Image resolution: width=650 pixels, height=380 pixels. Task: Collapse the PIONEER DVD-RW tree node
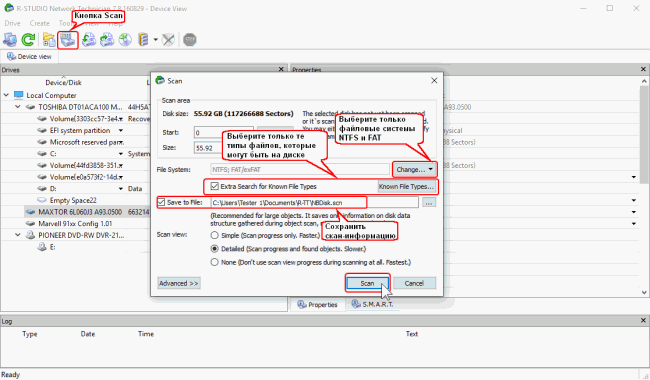pos(18,235)
